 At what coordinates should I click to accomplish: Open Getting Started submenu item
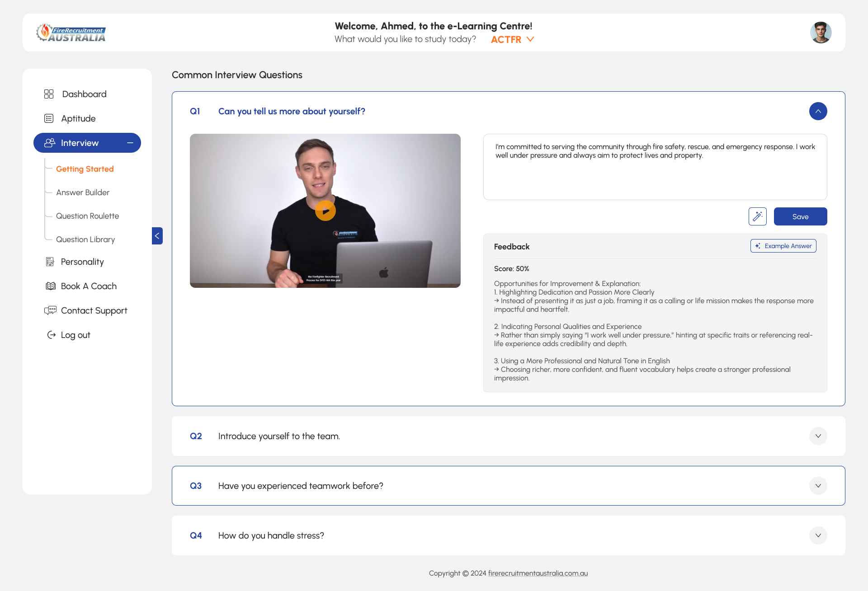(x=85, y=169)
